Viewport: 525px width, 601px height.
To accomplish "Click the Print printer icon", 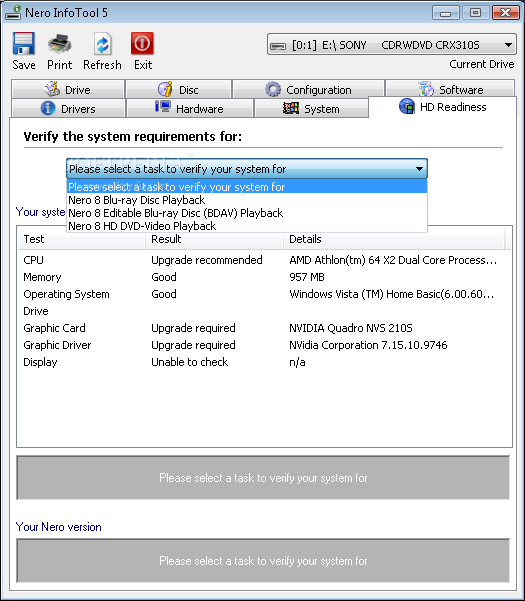I will (x=59, y=43).
